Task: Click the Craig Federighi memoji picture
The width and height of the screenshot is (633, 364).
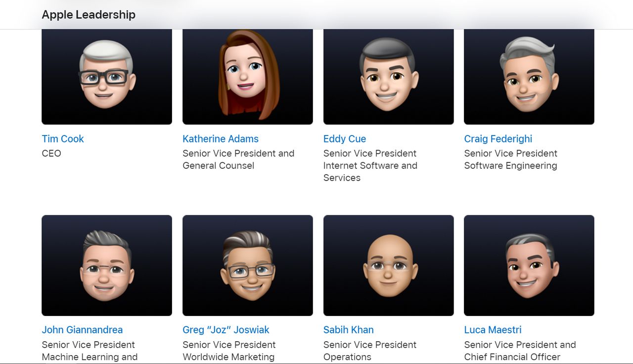Action: 529,77
